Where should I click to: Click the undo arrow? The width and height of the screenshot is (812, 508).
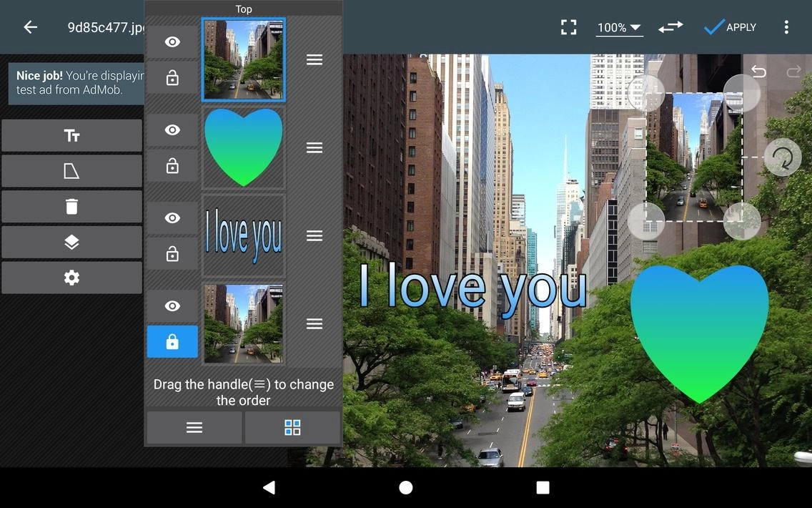pyautogui.click(x=758, y=72)
